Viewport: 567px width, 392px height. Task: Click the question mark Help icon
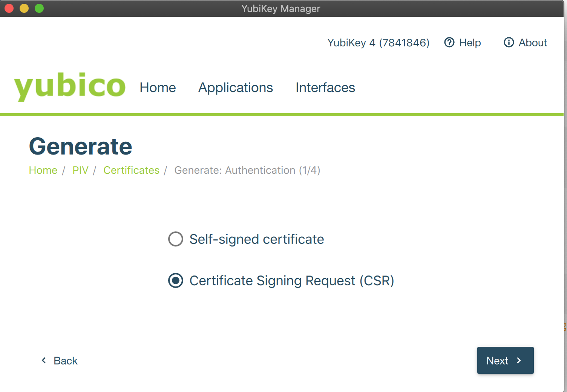[449, 43]
